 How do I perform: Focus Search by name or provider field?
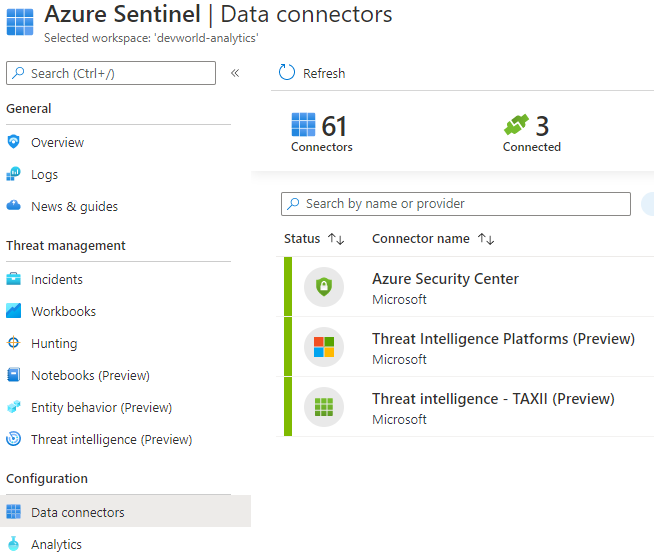(x=456, y=204)
